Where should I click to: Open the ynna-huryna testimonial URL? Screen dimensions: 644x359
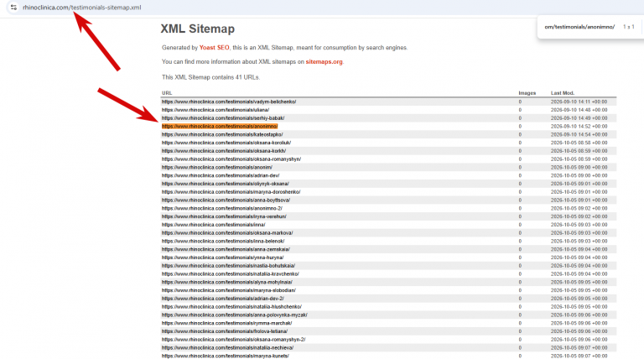[x=222, y=258]
